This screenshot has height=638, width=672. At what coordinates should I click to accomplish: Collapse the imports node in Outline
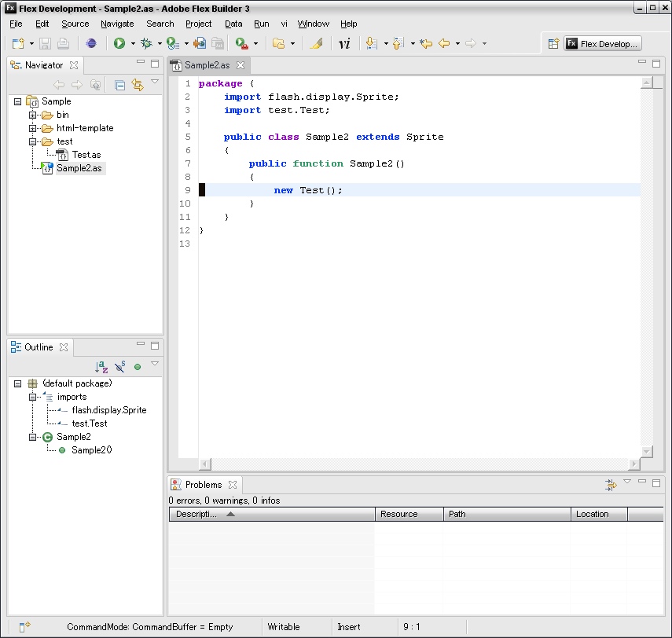33,397
